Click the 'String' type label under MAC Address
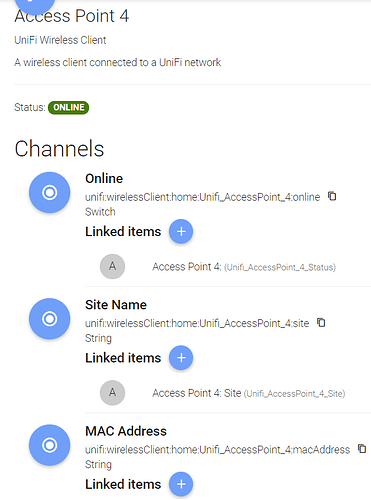This screenshot has width=371, height=500. [x=98, y=465]
